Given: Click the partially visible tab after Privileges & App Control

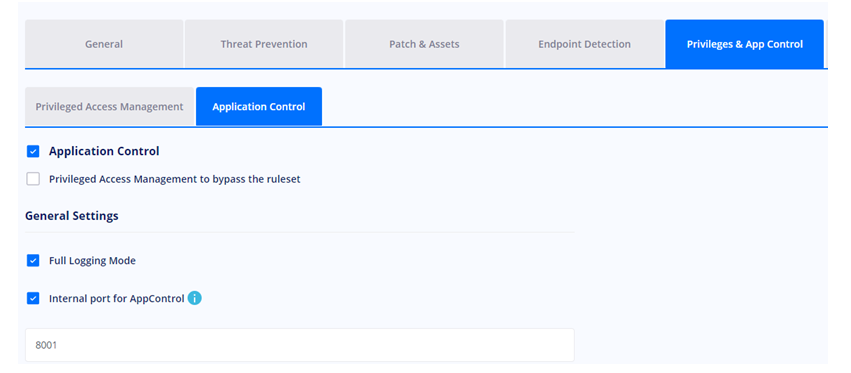Looking at the screenshot, I should [827, 44].
